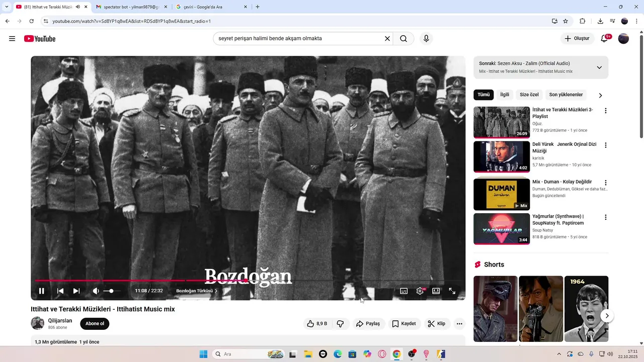The height and width of the screenshot is (362, 644).
Task: Adjust the player volume slider
Action: pyautogui.click(x=112, y=291)
